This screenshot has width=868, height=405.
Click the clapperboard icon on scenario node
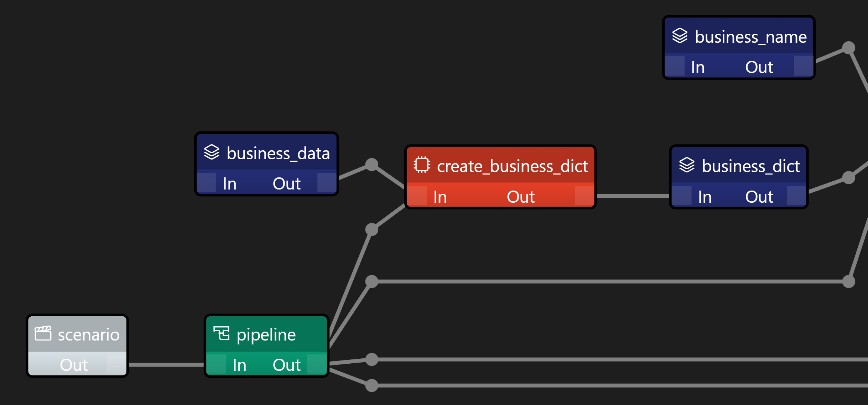pyautogui.click(x=43, y=333)
